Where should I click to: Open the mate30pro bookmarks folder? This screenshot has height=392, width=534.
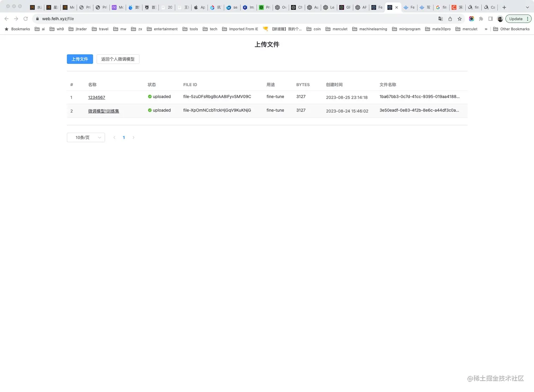click(x=438, y=29)
